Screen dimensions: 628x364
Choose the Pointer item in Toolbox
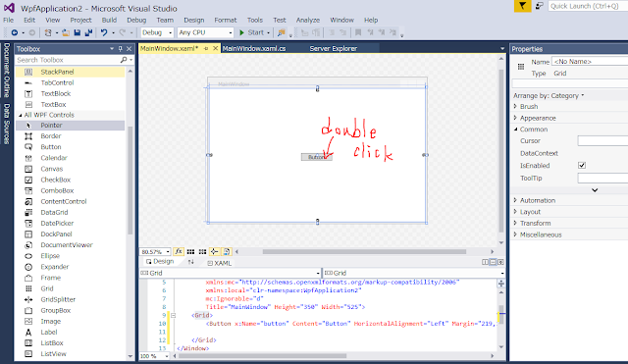pyautogui.click(x=71, y=126)
